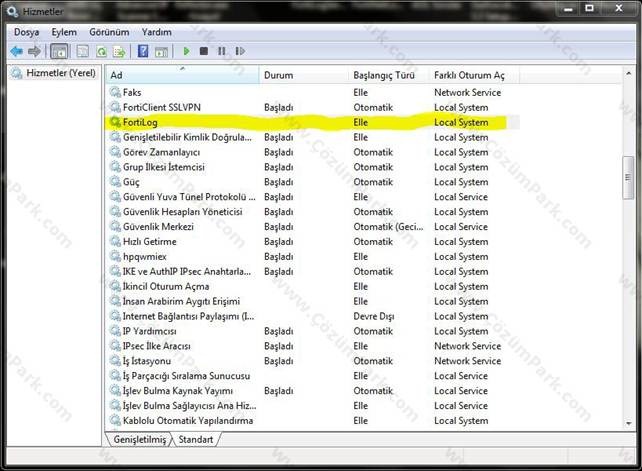Pause the service with the pause icon
The image size is (642, 471).
coord(222,51)
